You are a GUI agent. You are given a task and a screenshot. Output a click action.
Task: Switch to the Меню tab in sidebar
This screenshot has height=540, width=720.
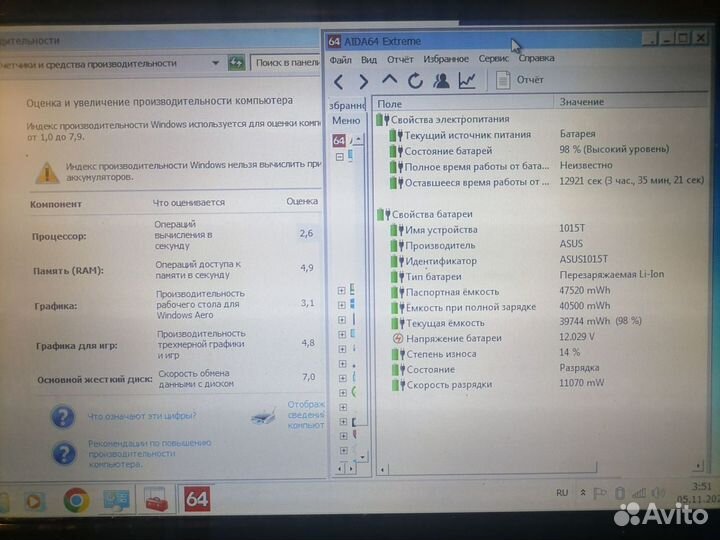pos(346,120)
